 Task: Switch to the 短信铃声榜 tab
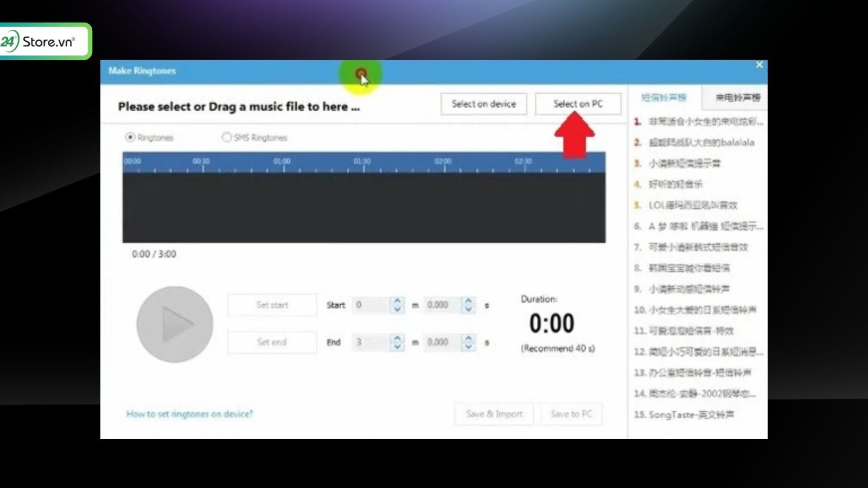tap(664, 98)
